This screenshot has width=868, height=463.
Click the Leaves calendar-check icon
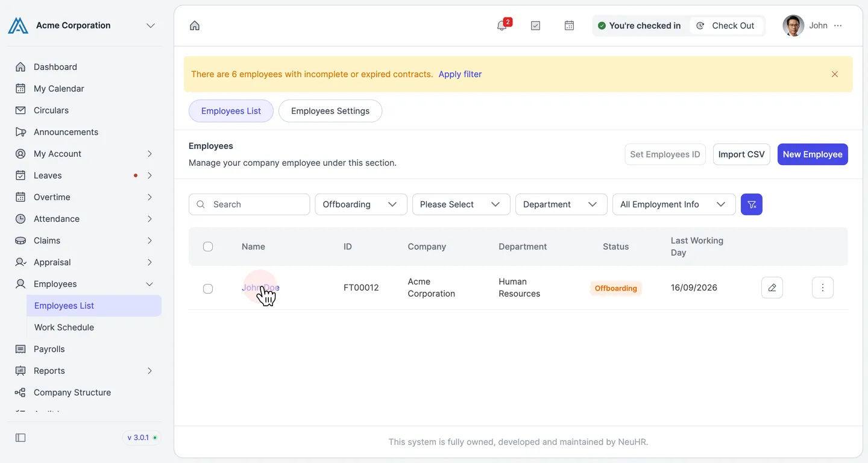point(20,175)
